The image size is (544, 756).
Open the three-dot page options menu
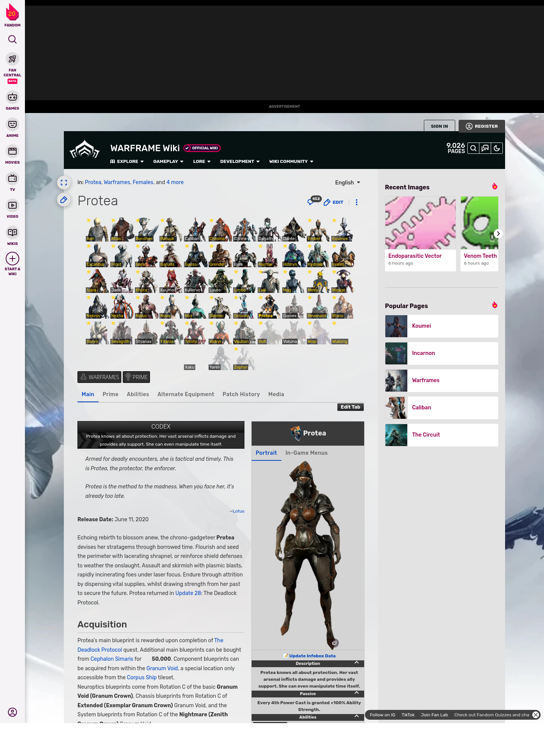357,202
